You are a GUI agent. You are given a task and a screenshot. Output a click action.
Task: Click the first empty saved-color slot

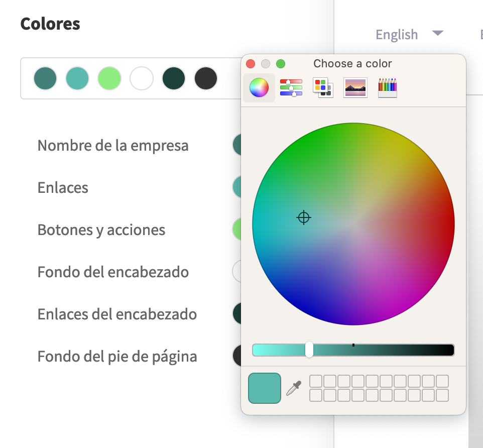click(316, 381)
